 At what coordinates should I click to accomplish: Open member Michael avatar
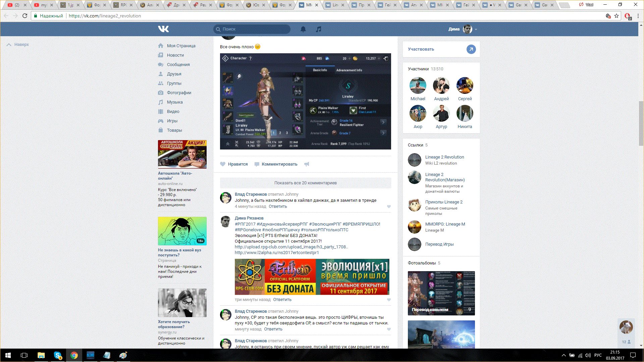[x=418, y=85]
